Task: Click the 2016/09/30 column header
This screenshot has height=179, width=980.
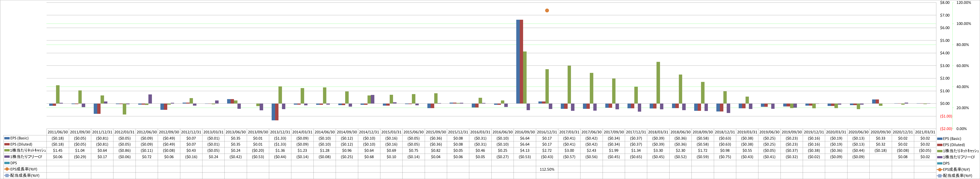Action: 525,132
